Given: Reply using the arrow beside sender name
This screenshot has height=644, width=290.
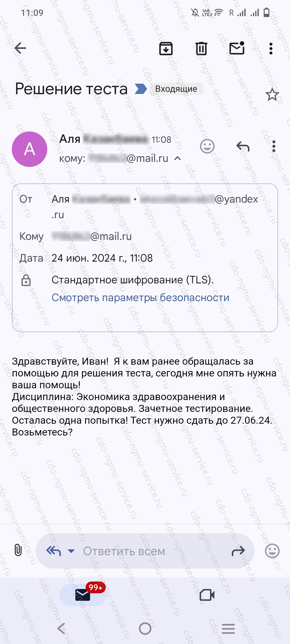Looking at the screenshot, I should [243, 147].
